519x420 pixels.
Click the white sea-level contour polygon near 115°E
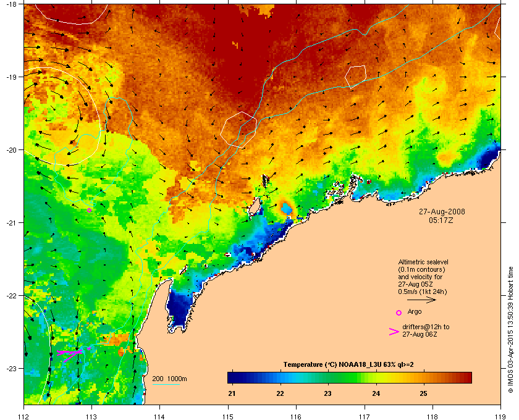tap(238, 130)
